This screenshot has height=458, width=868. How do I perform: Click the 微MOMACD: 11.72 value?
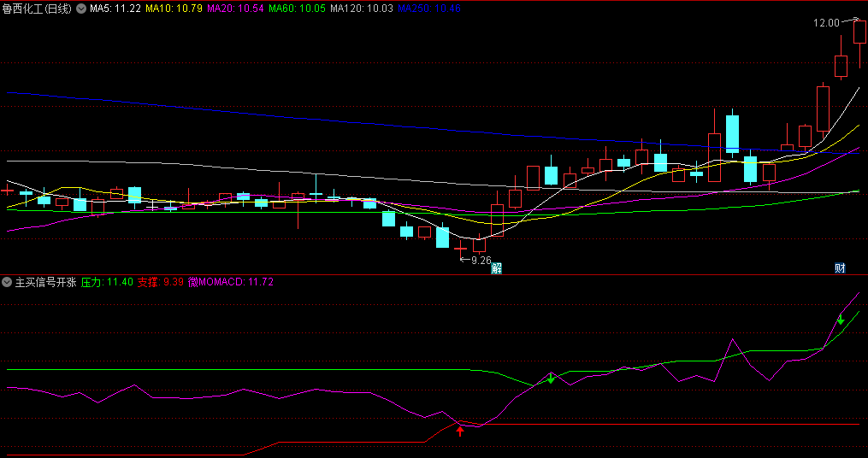[x=230, y=282]
